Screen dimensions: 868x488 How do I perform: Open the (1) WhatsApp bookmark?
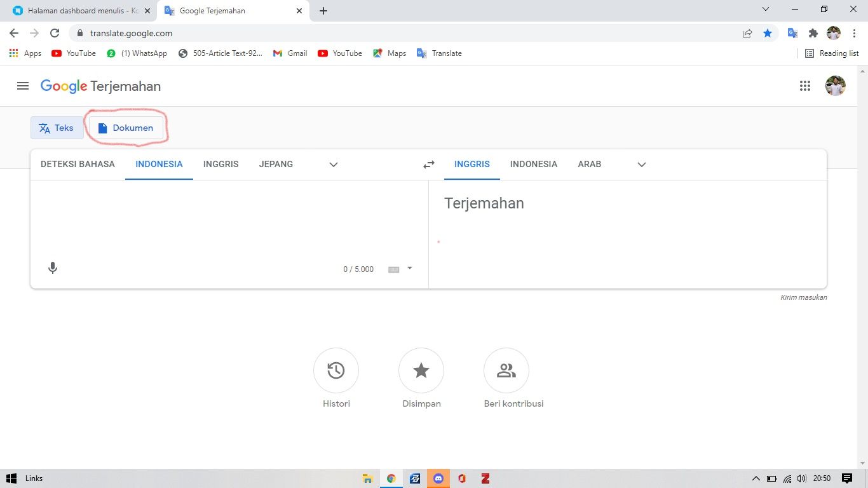[137, 53]
